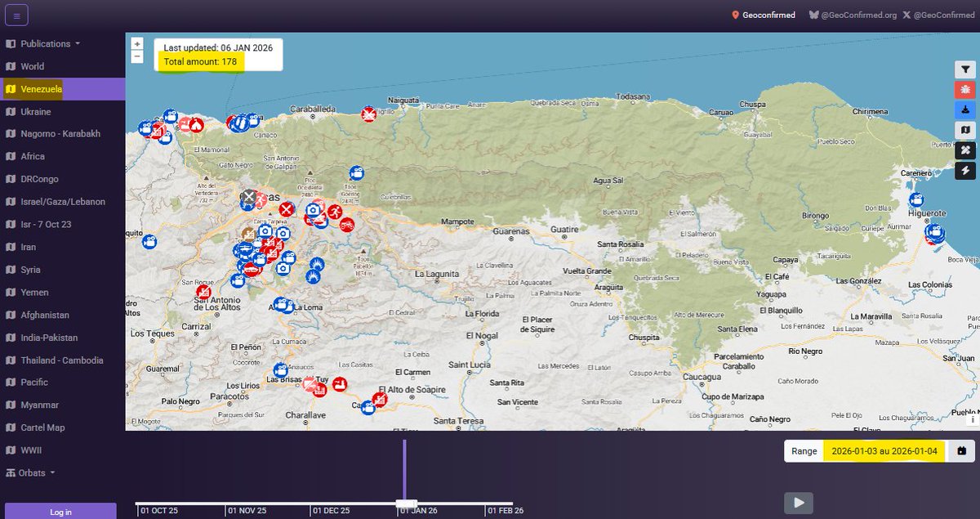The height and width of the screenshot is (519, 980).
Task: Select the red running-person marker
Action: [335, 212]
